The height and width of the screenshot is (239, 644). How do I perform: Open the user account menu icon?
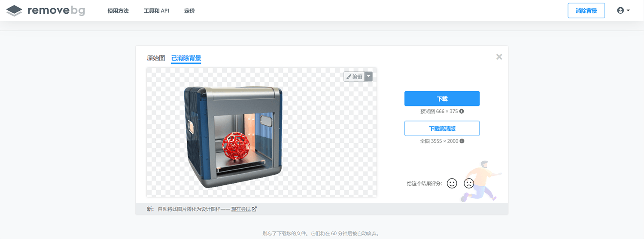pyautogui.click(x=620, y=11)
